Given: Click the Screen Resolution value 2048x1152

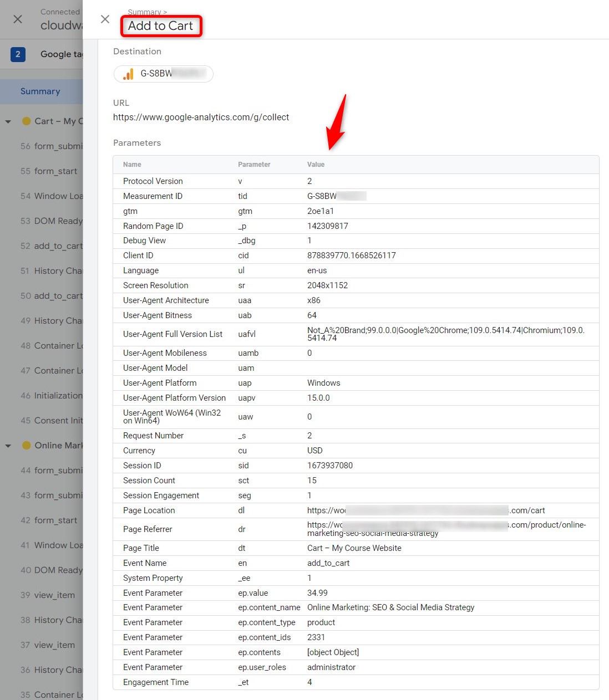Looking at the screenshot, I should [x=327, y=285].
